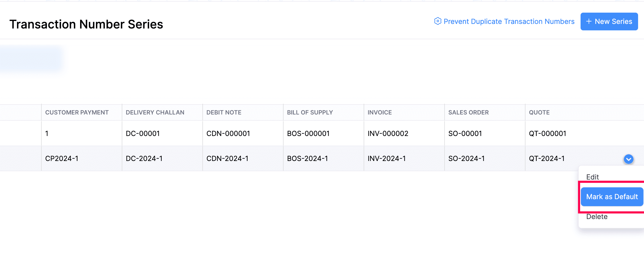Viewport: 644px width, 258px height.
Task: Click the gear icon beside Prevent Duplicate Transaction Numbers
Action: [x=438, y=21]
